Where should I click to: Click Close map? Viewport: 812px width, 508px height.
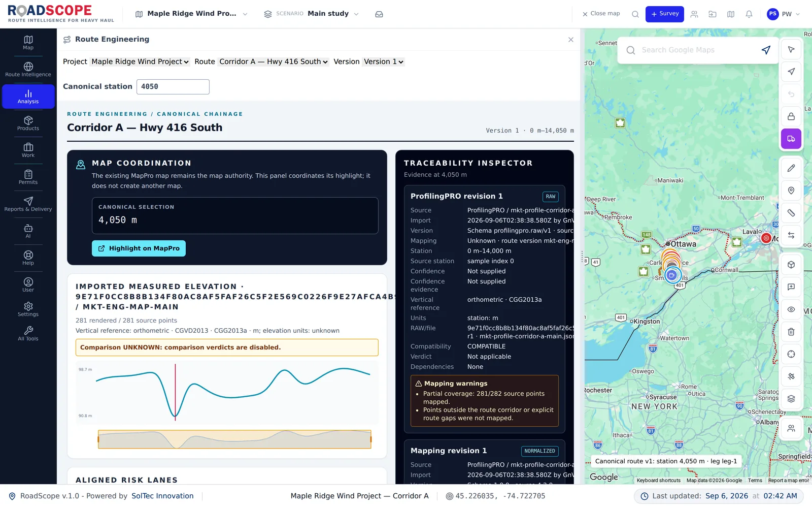[601, 14]
